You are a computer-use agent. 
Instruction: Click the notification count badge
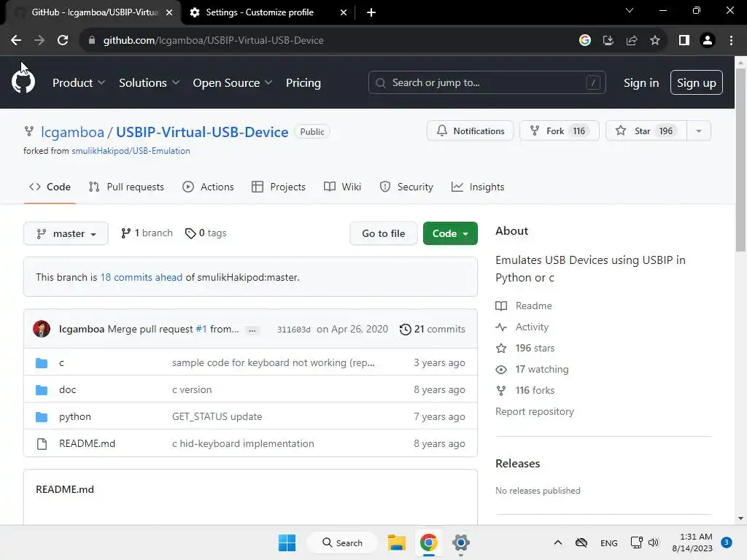(x=727, y=542)
